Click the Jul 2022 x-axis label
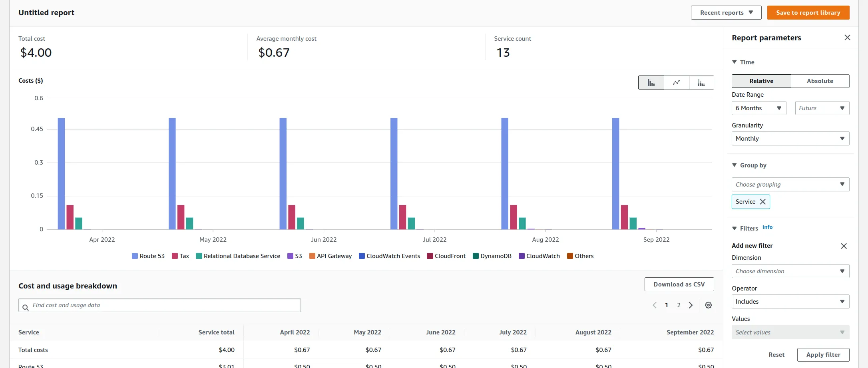 434,240
